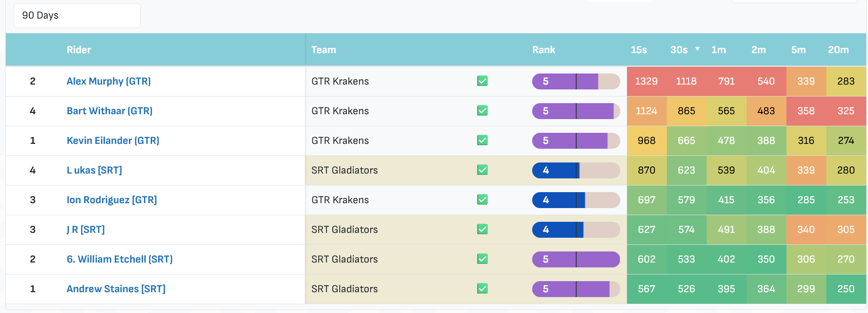Screen dimensions: 868x313
Task: Sort table by 20m column
Action: click(x=838, y=50)
